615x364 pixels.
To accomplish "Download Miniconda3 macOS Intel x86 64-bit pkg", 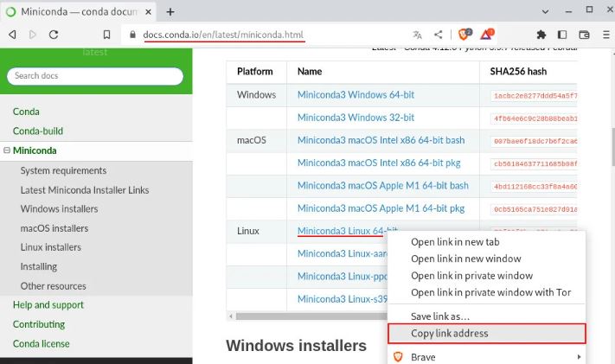I will pyautogui.click(x=379, y=163).
